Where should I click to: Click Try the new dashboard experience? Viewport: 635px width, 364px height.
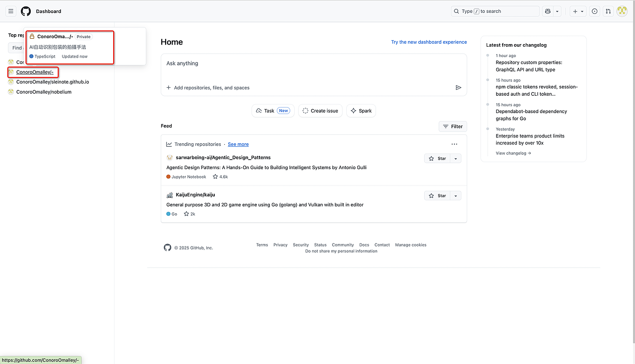[x=429, y=42]
